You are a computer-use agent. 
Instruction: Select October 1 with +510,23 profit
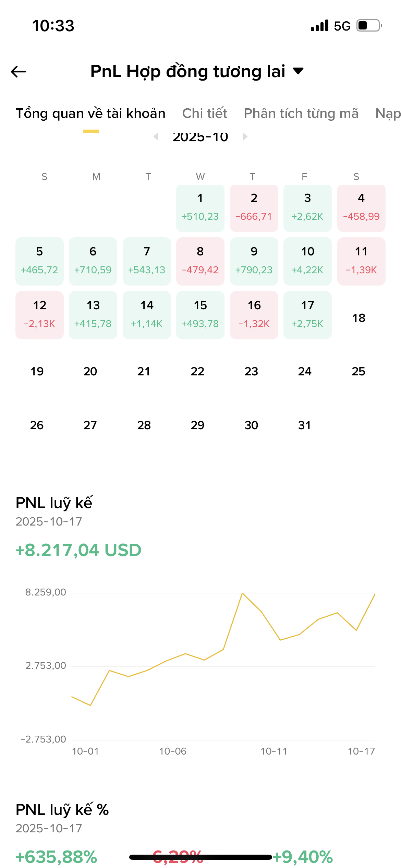200,208
